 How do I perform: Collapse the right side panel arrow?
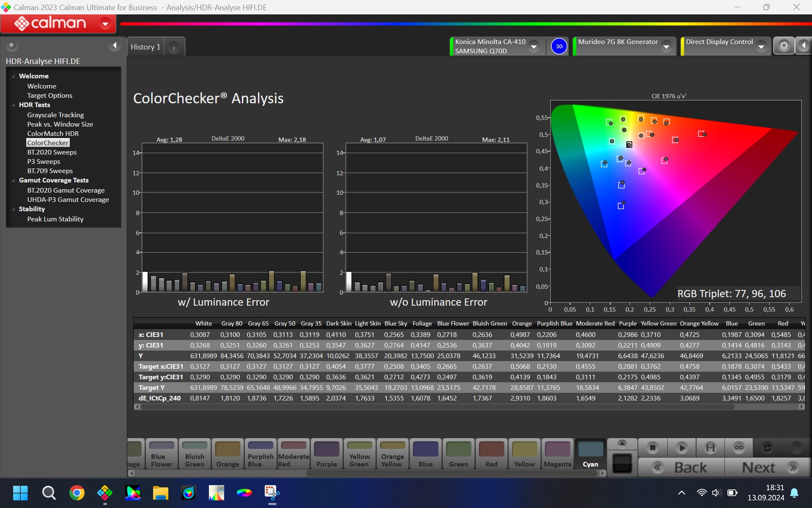point(804,46)
